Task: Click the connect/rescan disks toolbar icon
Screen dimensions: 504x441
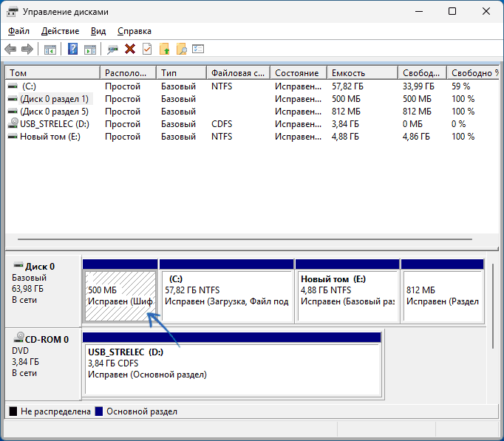Action: click(x=112, y=49)
